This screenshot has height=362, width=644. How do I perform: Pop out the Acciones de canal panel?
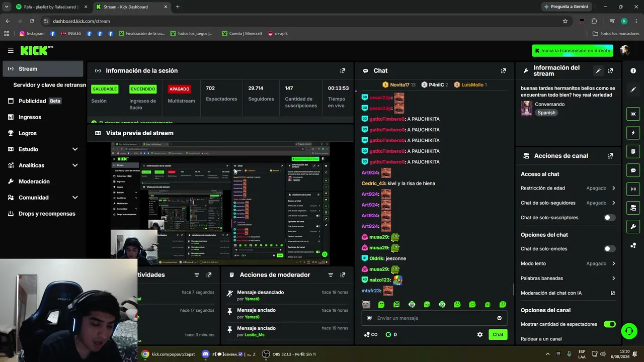[x=610, y=156]
